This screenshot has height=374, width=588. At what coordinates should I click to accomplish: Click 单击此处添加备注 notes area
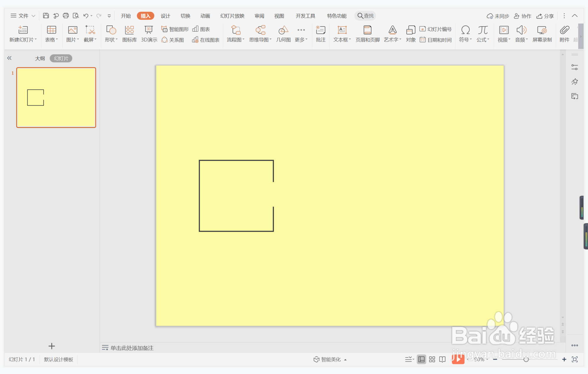132,348
